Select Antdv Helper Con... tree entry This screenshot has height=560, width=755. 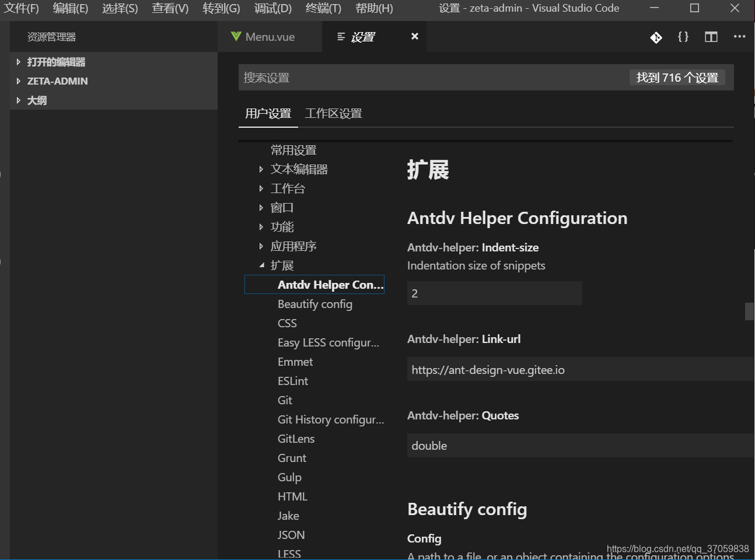(314, 285)
